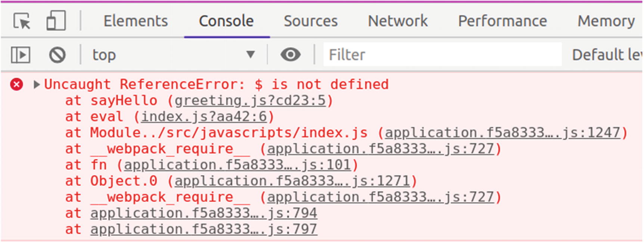The width and height of the screenshot is (644, 244).
Task: Open the Network tab
Action: [x=398, y=21]
